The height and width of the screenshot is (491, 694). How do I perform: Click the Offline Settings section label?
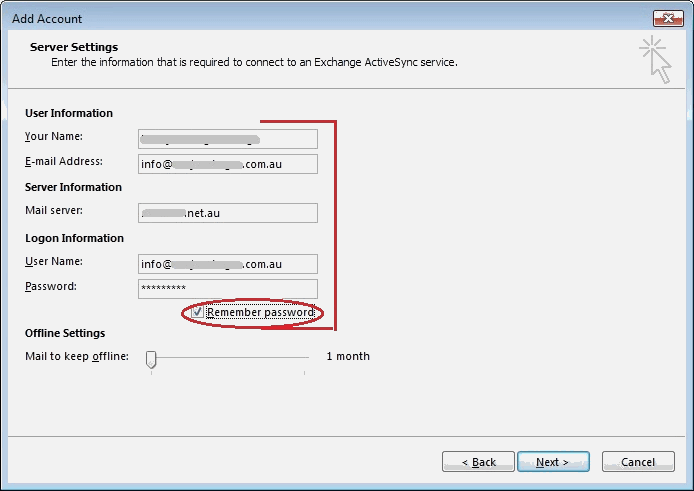(65, 333)
